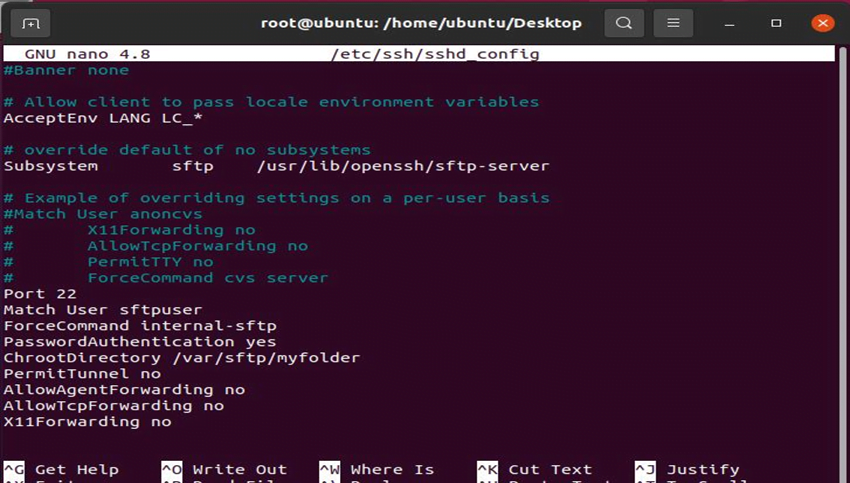Click the ^O Write Out shortcut
Image resolution: width=850 pixels, height=483 pixels.
click(x=224, y=469)
